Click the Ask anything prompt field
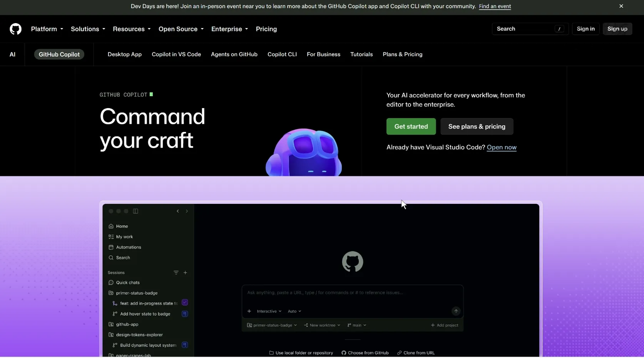The height and width of the screenshot is (358, 644). (x=353, y=293)
